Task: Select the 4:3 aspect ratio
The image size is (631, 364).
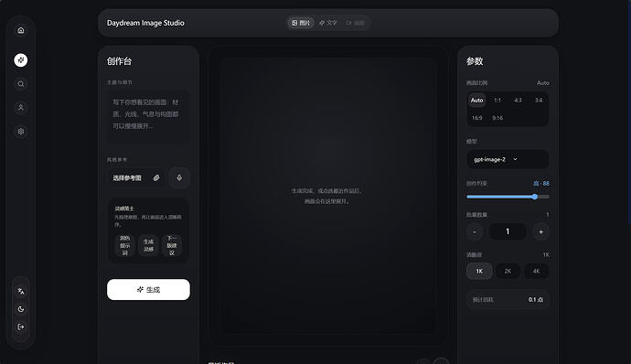Action: [x=518, y=101]
